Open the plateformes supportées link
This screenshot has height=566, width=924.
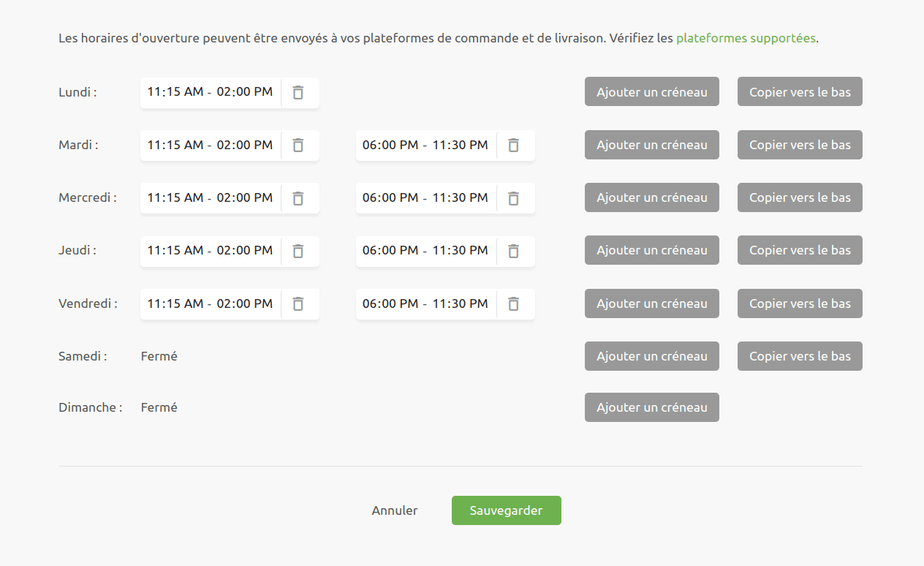tap(745, 38)
